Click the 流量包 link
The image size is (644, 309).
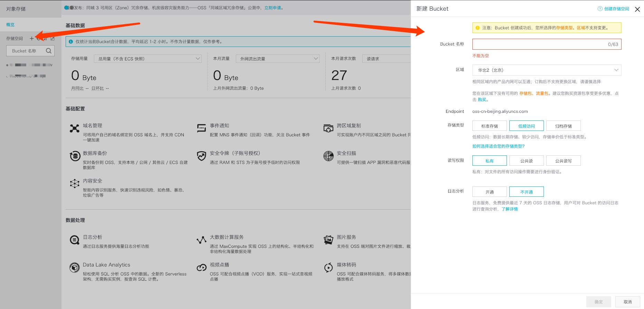click(x=542, y=94)
